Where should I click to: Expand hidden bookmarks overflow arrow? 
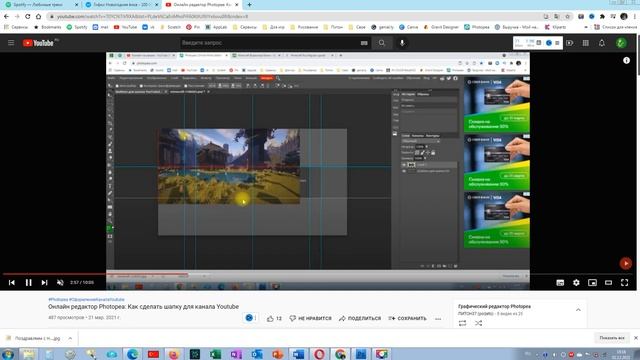(586, 27)
